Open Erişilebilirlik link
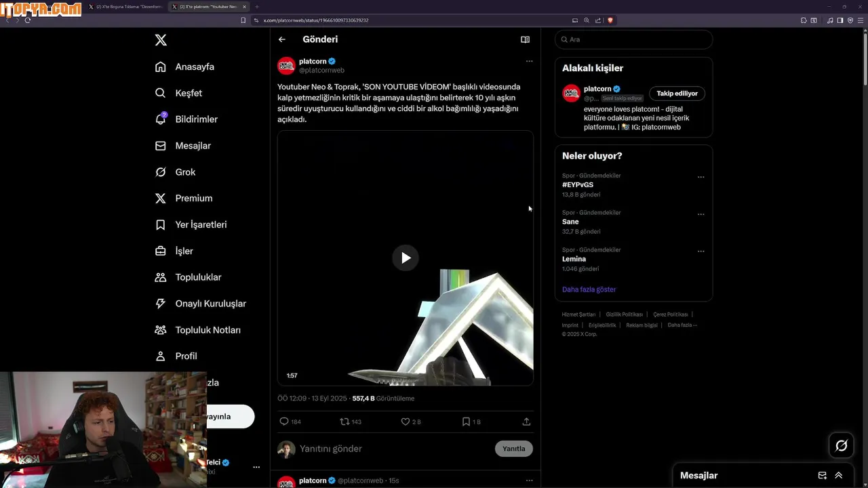Screen dimensions: 868x488 click(x=602, y=325)
